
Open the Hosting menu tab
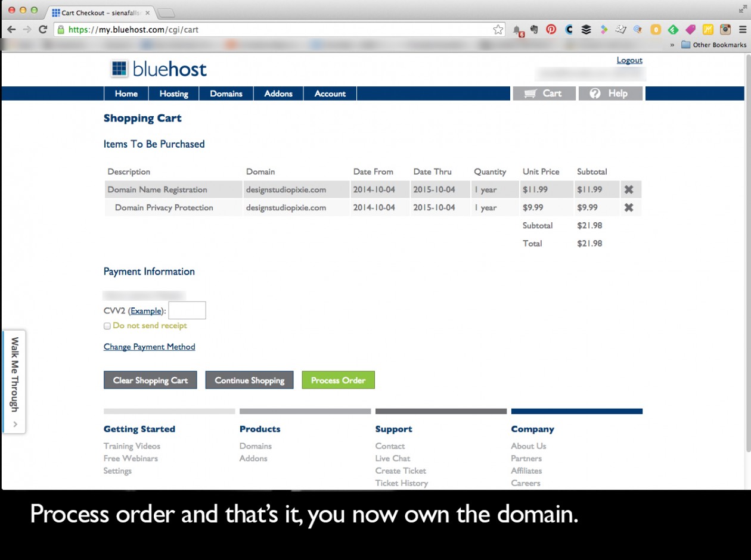pos(173,94)
